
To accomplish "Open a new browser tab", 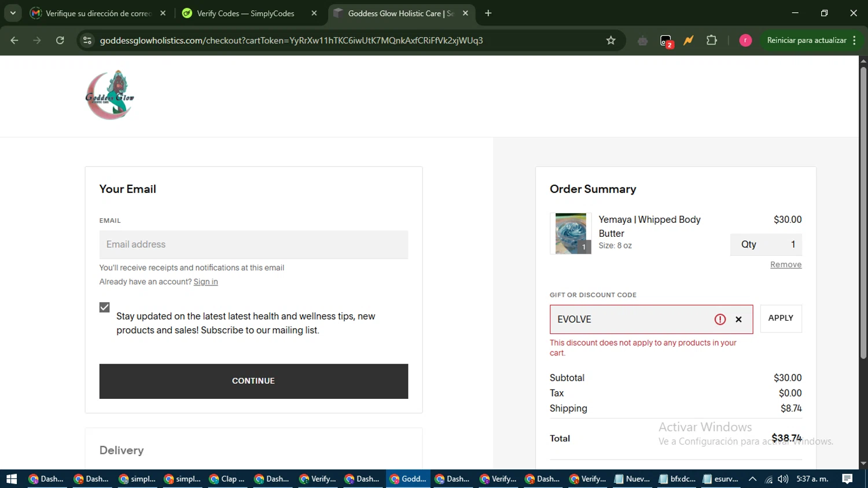I will tap(488, 13).
